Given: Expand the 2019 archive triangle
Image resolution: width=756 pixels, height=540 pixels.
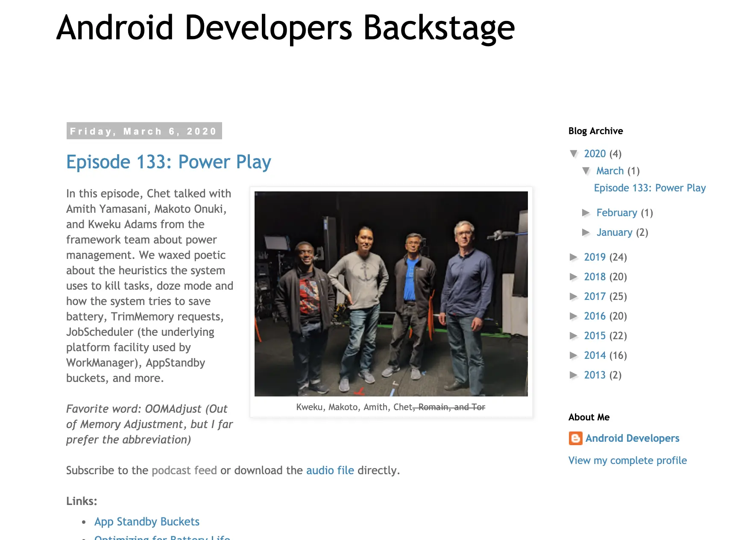Looking at the screenshot, I should [x=574, y=257].
